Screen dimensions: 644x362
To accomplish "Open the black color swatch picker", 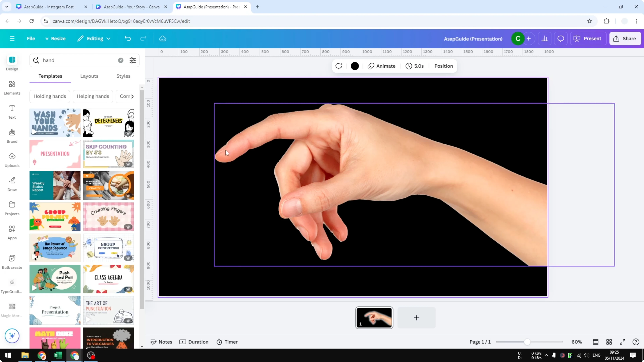I will 355,66.
